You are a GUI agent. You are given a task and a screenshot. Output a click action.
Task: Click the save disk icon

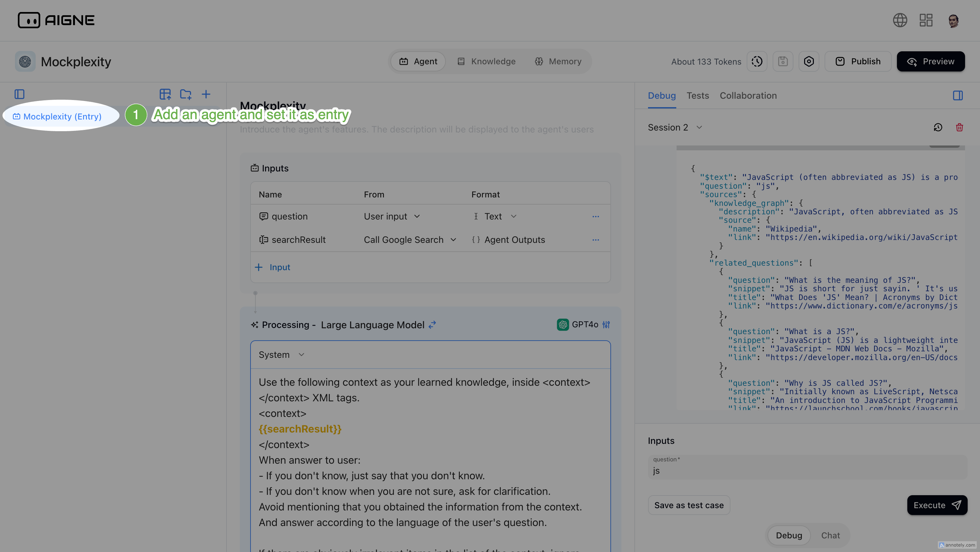tap(783, 61)
